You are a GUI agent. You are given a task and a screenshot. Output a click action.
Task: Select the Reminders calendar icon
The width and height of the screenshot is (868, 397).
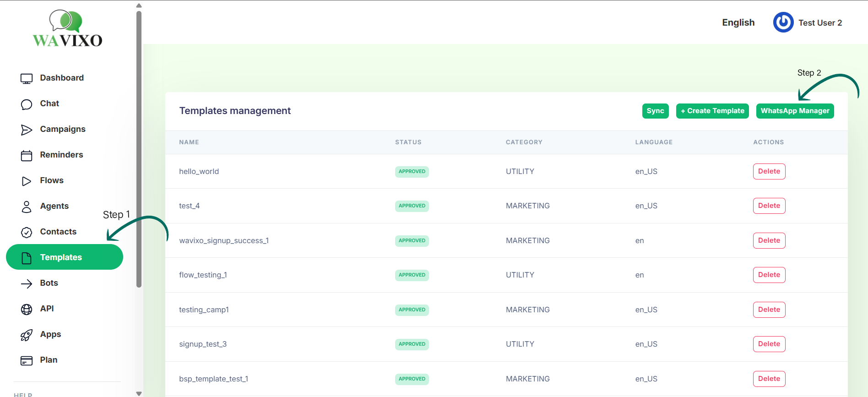27,155
